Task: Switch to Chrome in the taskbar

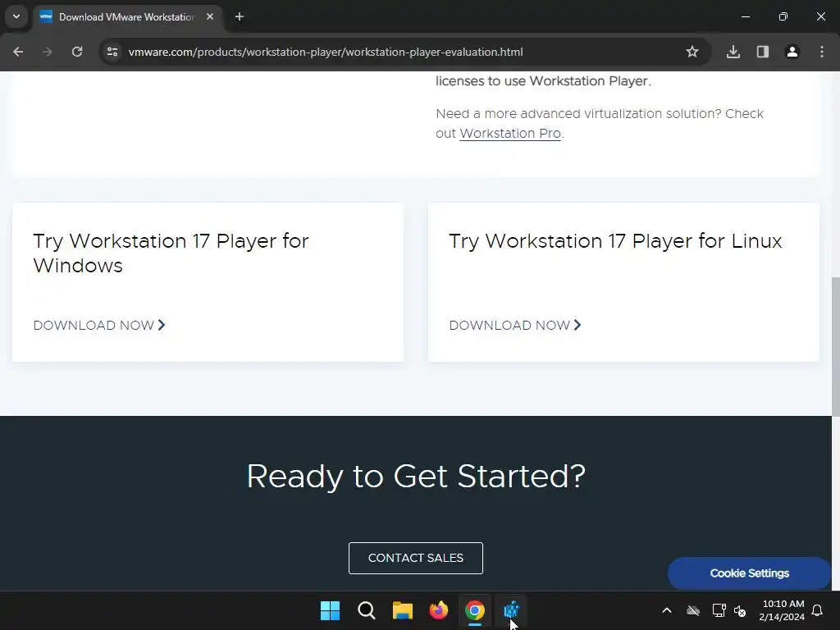Action: [x=475, y=610]
